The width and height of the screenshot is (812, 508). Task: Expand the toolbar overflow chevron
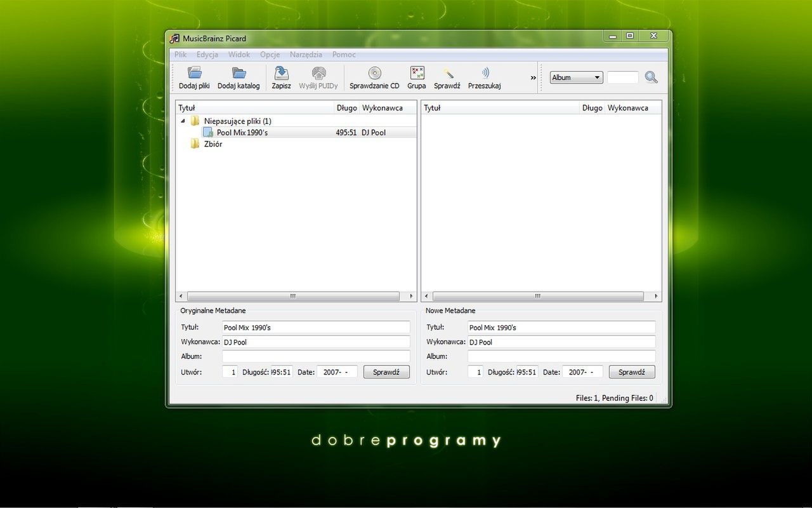(533, 77)
